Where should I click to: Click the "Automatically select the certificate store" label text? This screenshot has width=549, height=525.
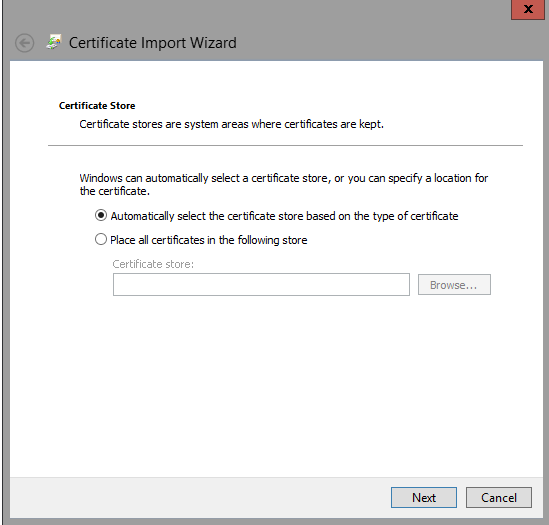(284, 216)
